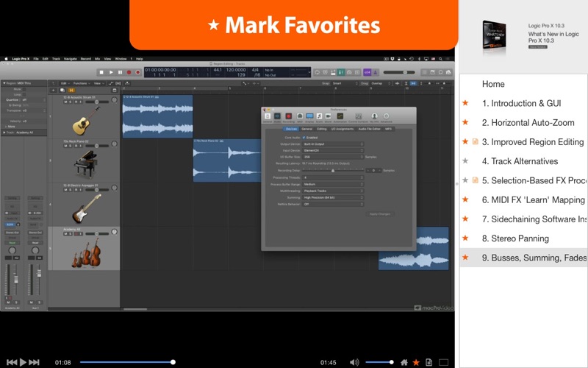Toggle Core Audio Enabled checkbox

click(x=304, y=138)
